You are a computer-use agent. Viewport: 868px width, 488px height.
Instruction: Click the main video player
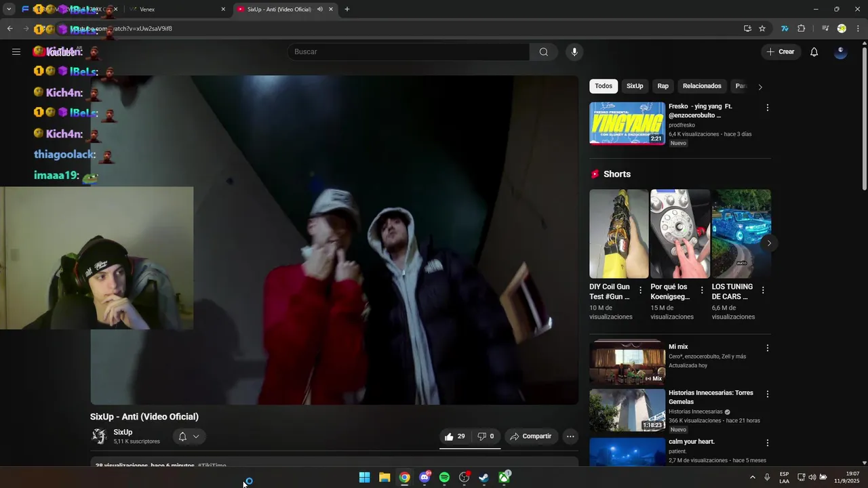point(334,240)
